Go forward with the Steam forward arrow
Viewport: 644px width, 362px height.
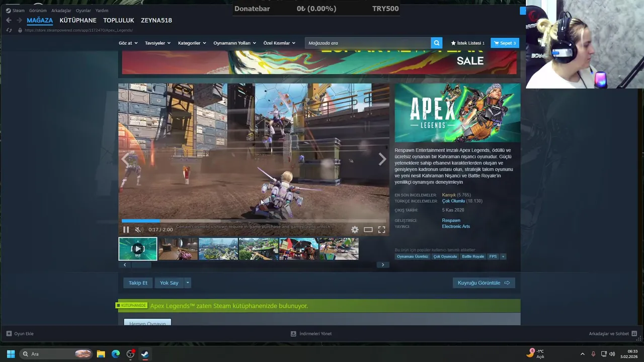[19, 20]
